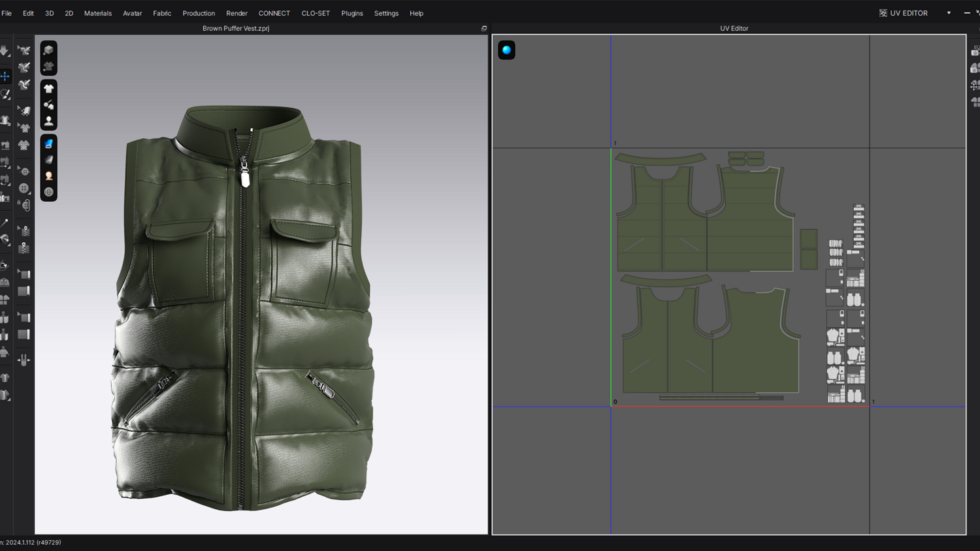
Task: Click the move-arrows pattern icon beside UV Editor
Action: [x=975, y=85]
